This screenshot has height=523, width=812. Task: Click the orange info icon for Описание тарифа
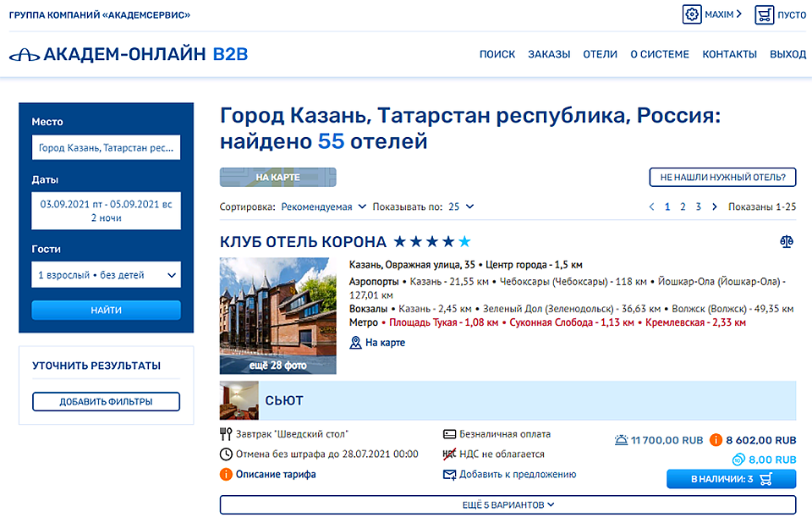(x=226, y=474)
